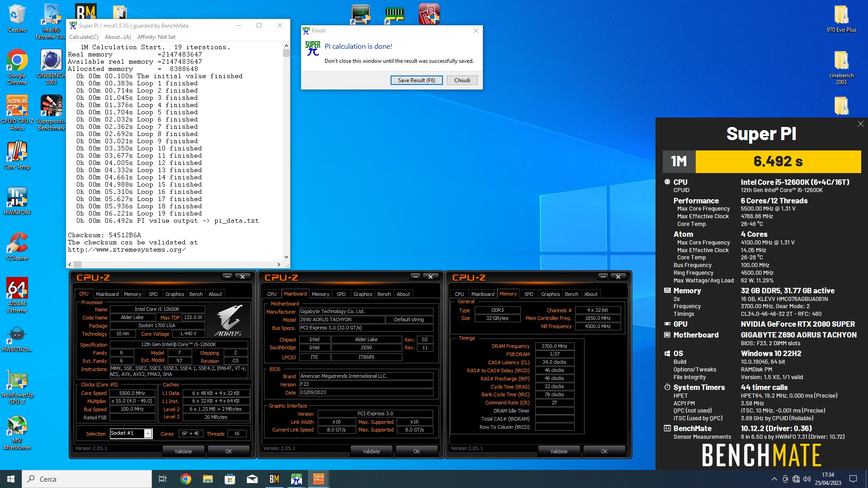Click the Chiudi button in Finish dialog
The width and height of the screenshot is (868, 488).
click(462, 80)
